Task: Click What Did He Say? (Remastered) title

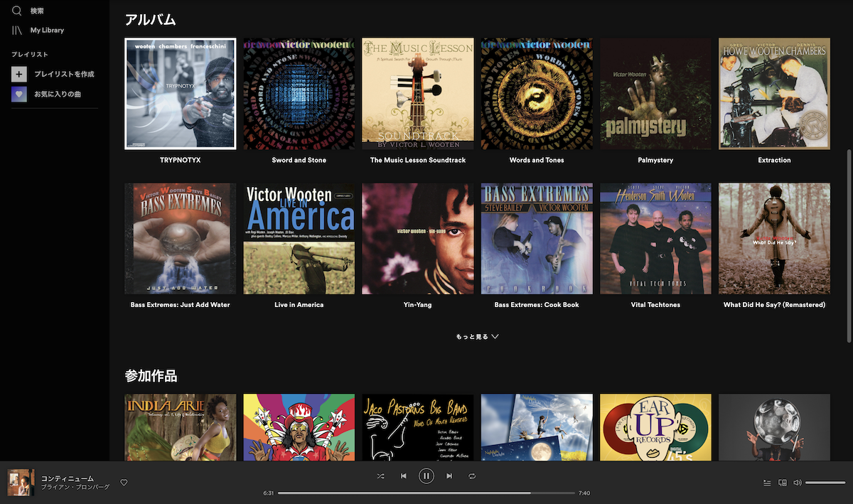Action: pyautogui.click(x=774, y=304)
